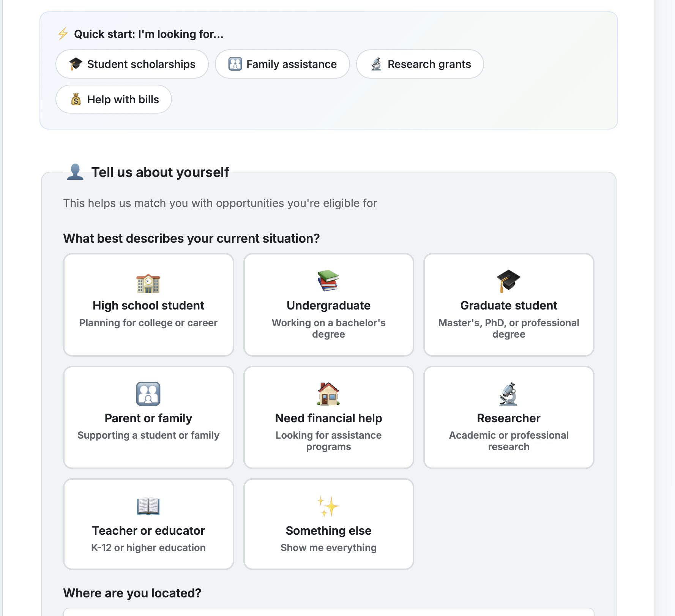
Task: Click the Student scholarships quick start chip
Action: click(132, 64)
